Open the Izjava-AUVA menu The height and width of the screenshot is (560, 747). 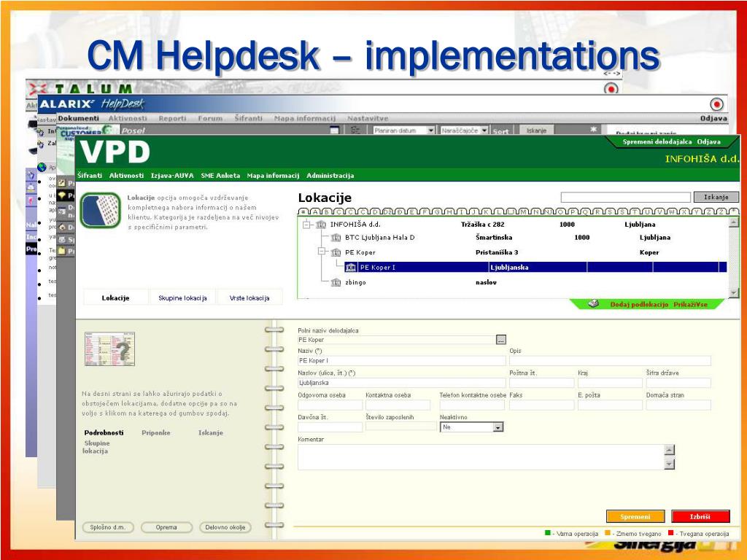172,175
